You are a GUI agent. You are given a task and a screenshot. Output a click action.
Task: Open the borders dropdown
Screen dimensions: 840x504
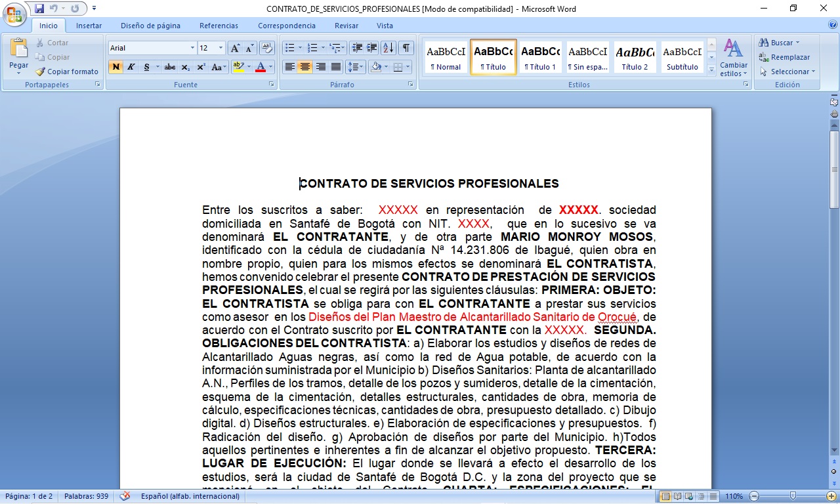pos(408,67)
